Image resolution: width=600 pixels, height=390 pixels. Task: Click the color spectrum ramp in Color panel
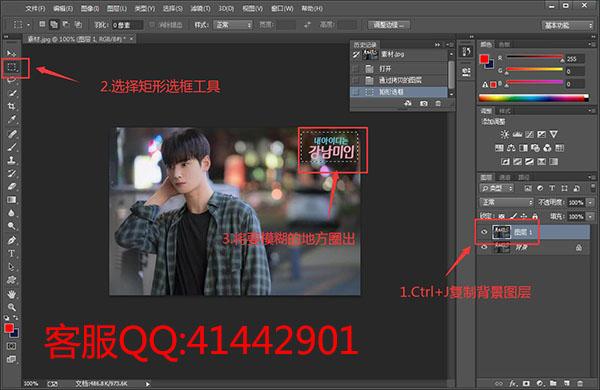click(533, 98)
